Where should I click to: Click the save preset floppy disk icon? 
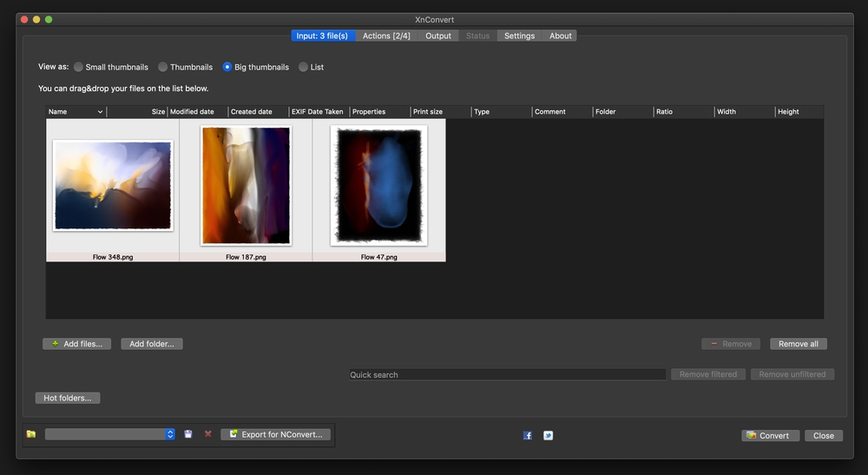pyautogui.click(x=188, y=434)
